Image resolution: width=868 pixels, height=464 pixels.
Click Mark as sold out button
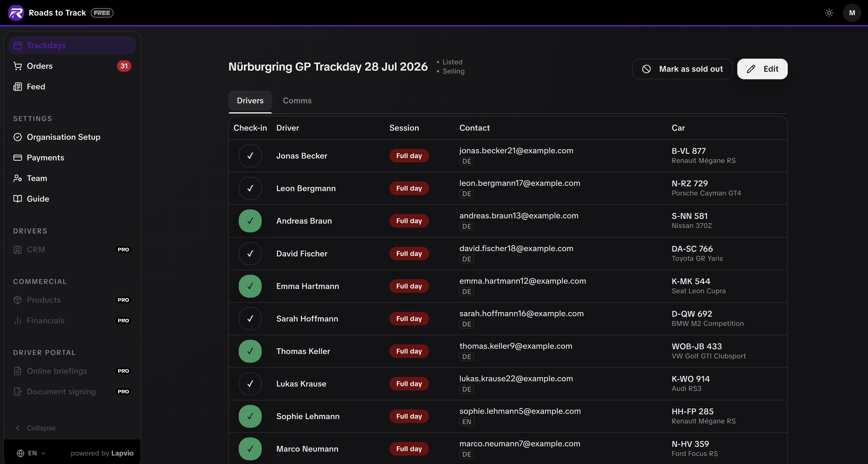click(x=682, y=69)
